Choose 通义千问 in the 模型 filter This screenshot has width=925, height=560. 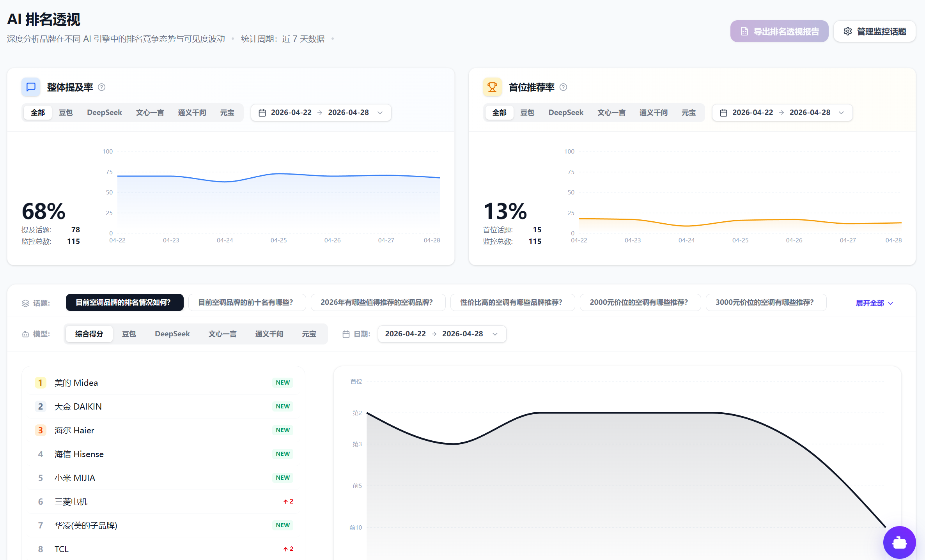coord(269,334)
